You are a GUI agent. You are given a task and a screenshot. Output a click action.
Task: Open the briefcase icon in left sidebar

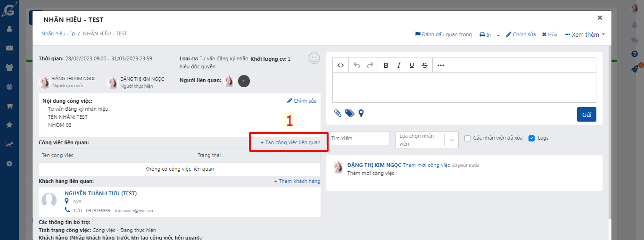point(9,48)
